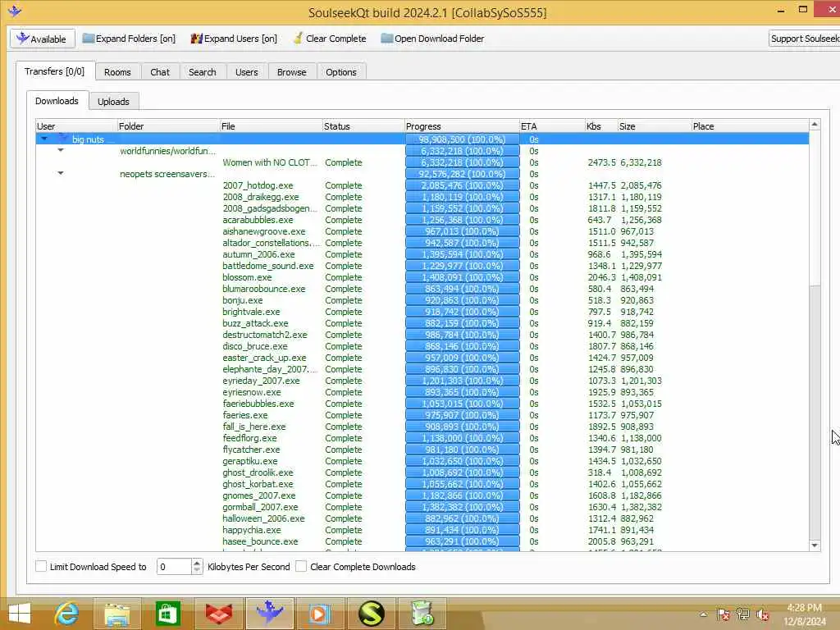Sort by the Size column header
This screenshot has width=840, height=630.
tap(654, 126)
